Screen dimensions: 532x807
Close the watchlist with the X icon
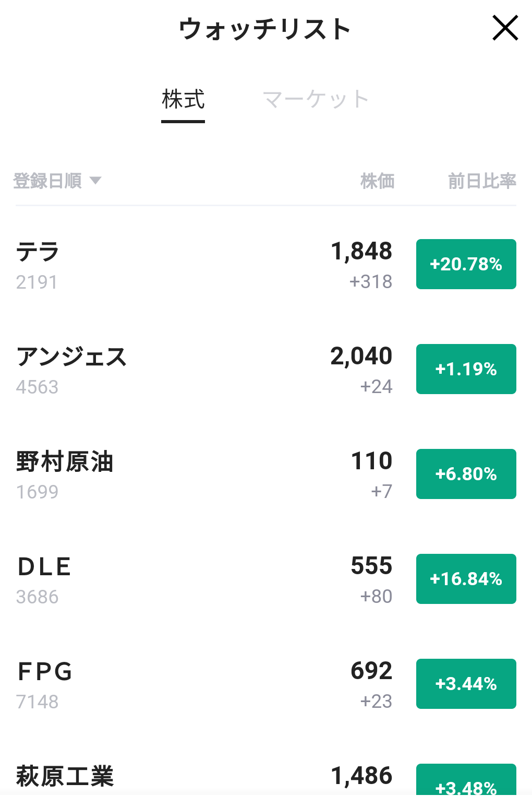pos(505,28)
